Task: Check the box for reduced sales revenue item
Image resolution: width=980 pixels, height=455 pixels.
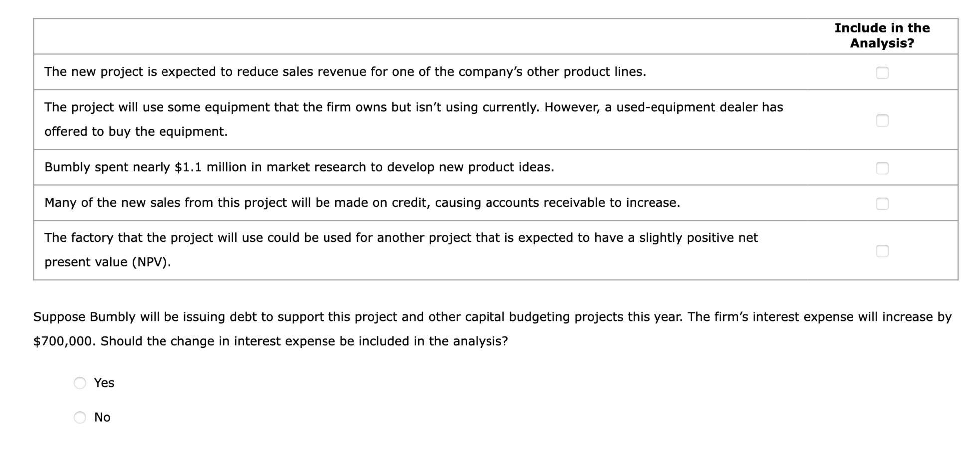Action: click(x=883, y=73)
